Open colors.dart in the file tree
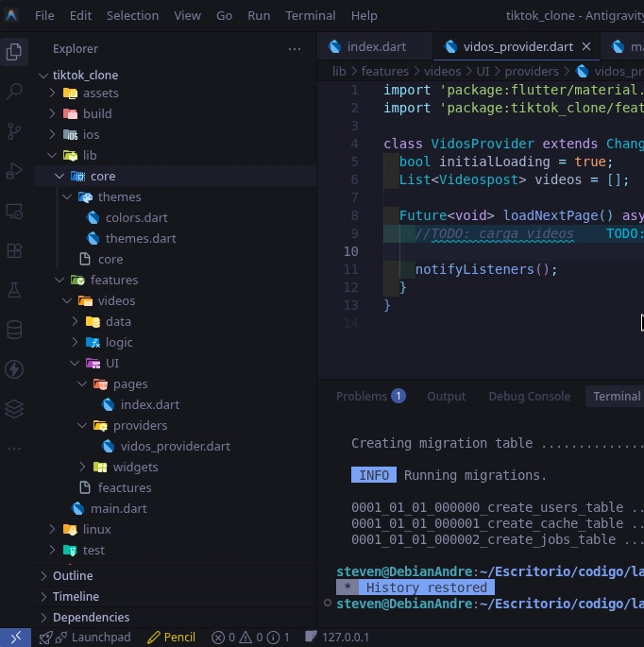The height and width of the screenshot is (647, 644). [x=136, y=217]
